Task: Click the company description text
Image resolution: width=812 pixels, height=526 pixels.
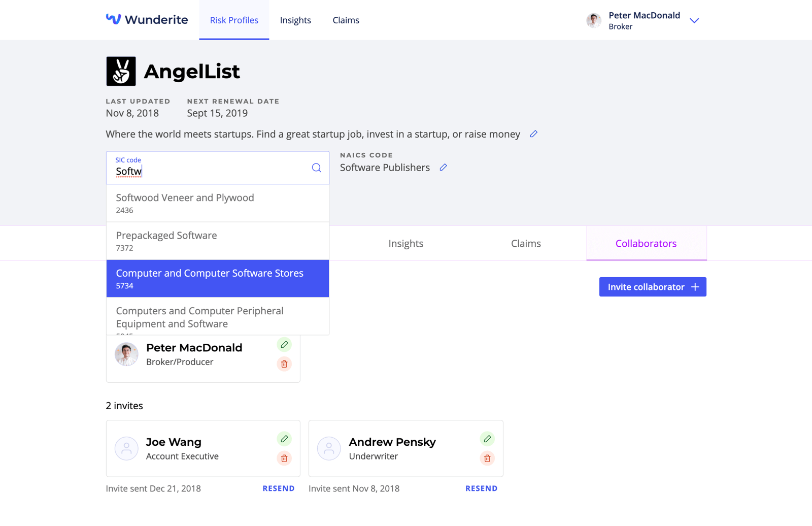Action: (313, 134)
